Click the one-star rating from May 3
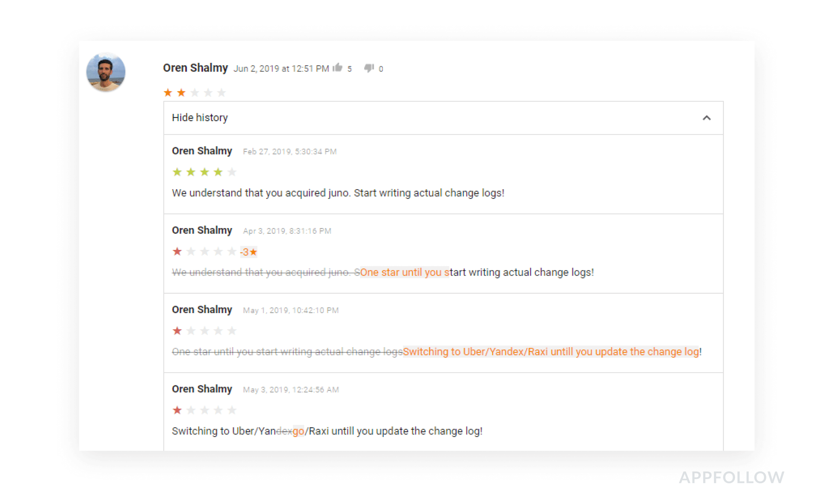Screen dimensions: 833x504 [x=204, y=410]
